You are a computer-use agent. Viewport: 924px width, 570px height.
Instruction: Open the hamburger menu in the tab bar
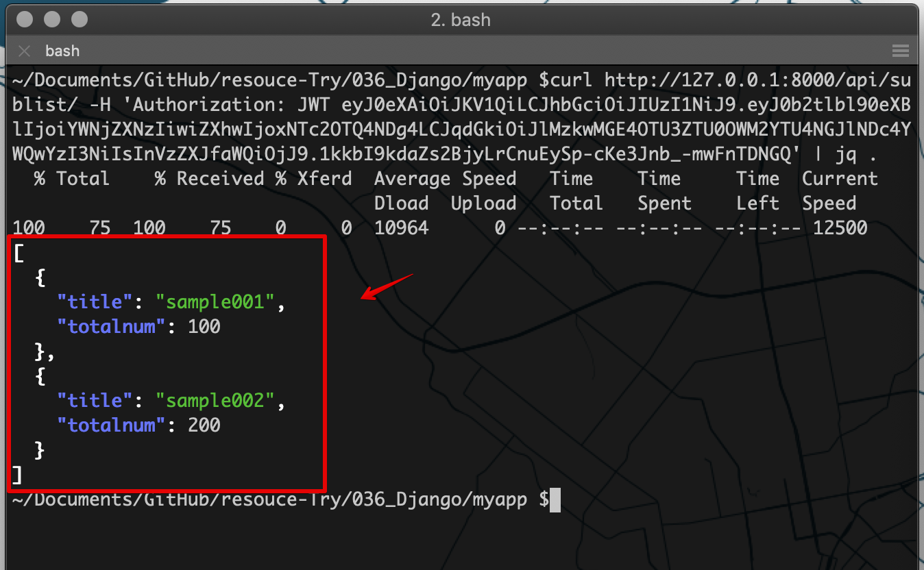pyautogui.click(x=900, y=51)
